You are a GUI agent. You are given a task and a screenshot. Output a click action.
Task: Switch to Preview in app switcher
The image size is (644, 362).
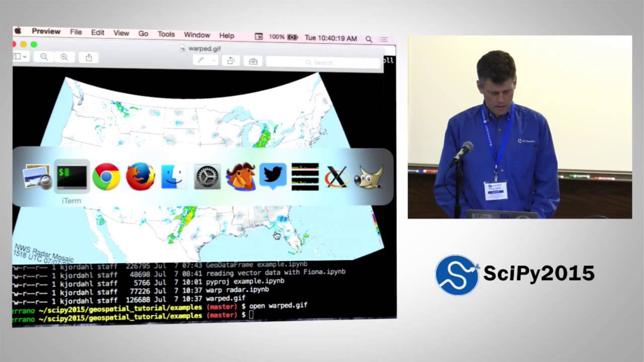click(37, 177)
